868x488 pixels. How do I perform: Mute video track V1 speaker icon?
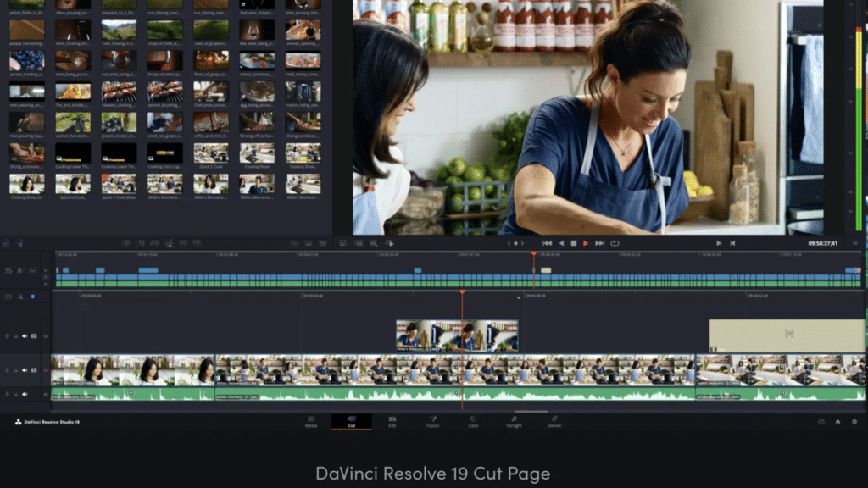point(25,370)
